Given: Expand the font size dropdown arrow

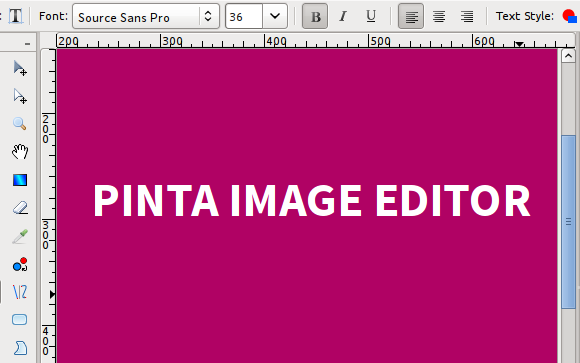Looking at the screenshot, I should point(275,16).
